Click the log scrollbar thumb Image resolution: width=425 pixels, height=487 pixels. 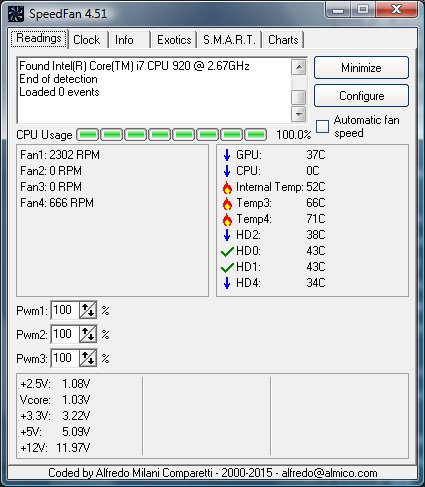(x=299, y=97)
